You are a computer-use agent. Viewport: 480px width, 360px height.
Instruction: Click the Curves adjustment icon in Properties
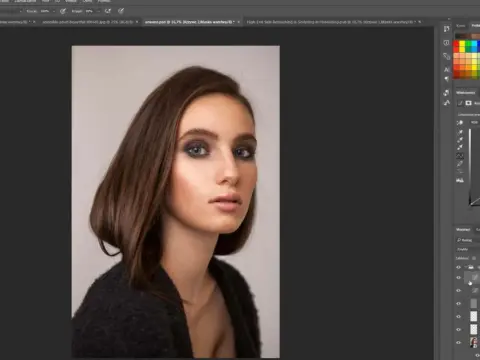click(x=460, y=103)
